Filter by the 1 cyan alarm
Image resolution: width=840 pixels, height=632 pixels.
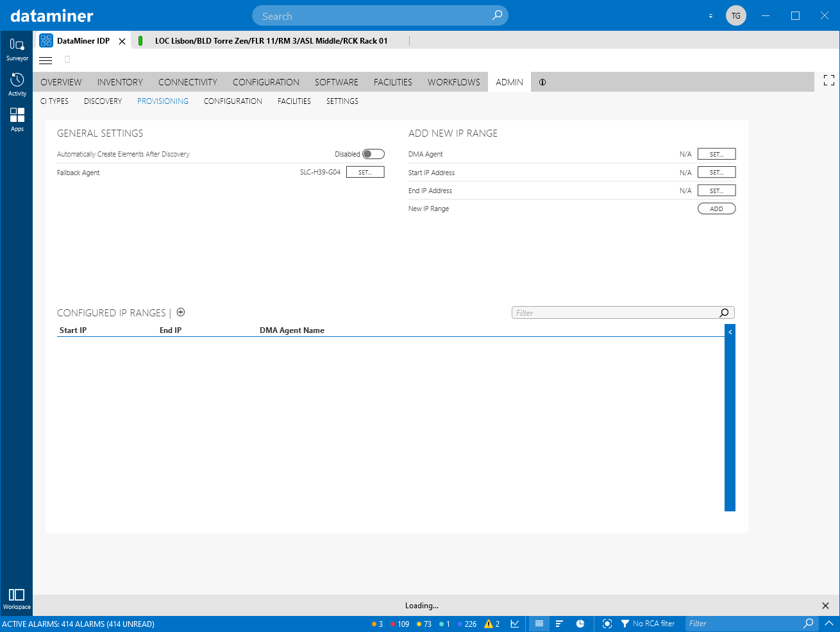pyautogui.click(x=444, y=624)
